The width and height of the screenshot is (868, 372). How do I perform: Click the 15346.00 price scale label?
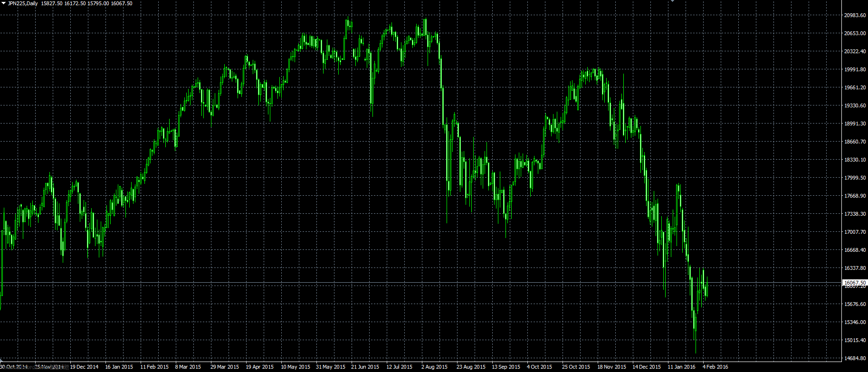855,322
